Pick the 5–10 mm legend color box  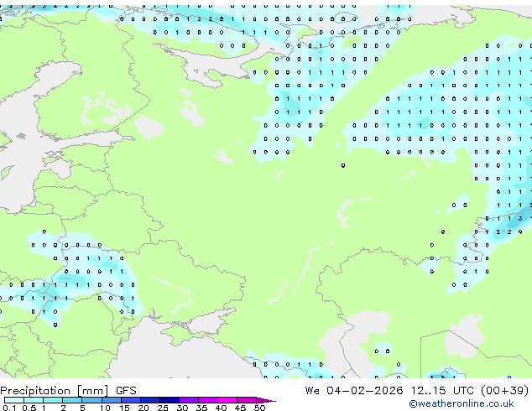pyautogui.click(x=91, y=400)
